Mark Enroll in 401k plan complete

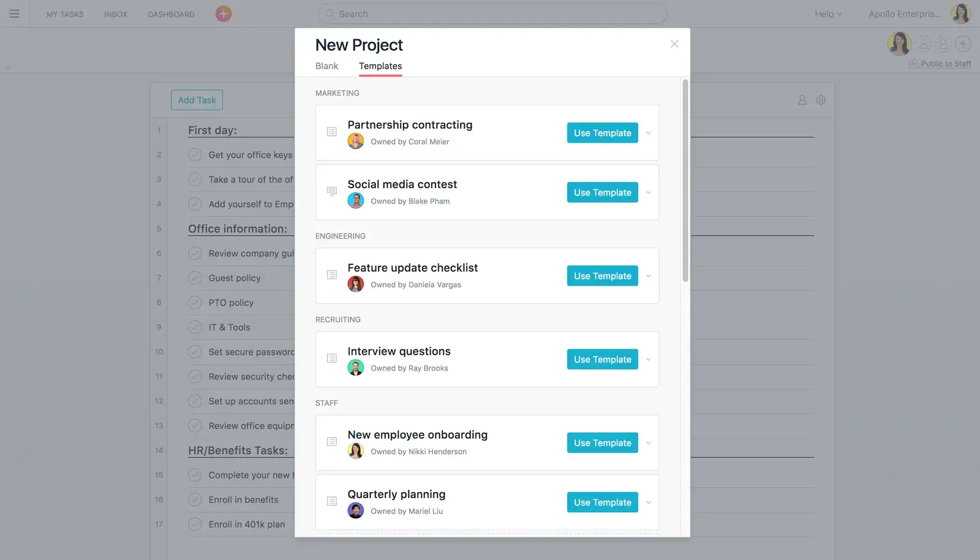pos(195,524)
